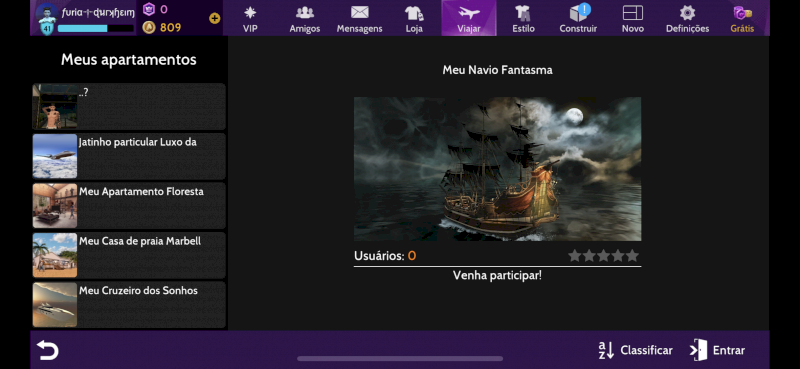Tap the gold coin icon
This screenshot has height=369, width=800.
[148, 27]
